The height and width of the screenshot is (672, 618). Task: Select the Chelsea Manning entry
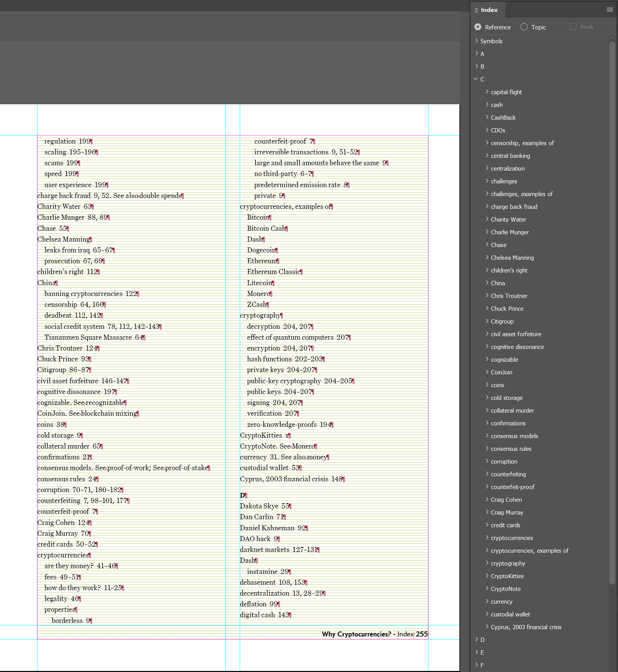[512, 258]
